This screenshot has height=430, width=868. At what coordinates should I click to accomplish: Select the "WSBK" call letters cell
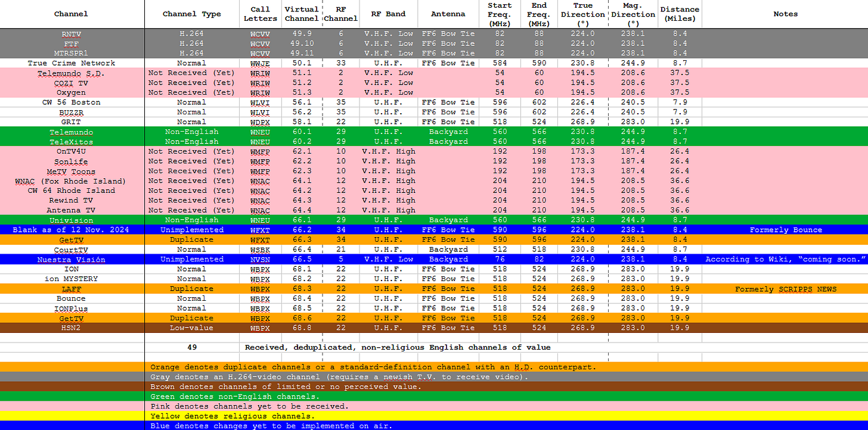click(x=260, y=250)
